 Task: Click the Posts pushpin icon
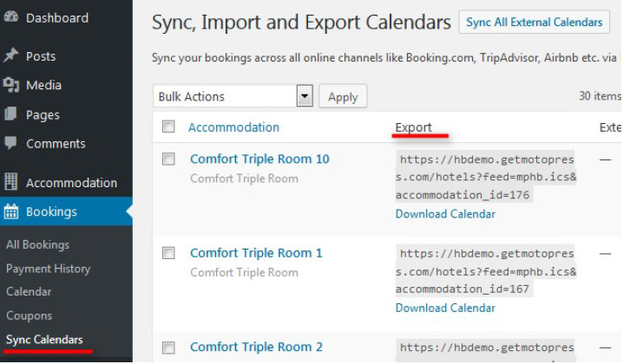point(10,55)
